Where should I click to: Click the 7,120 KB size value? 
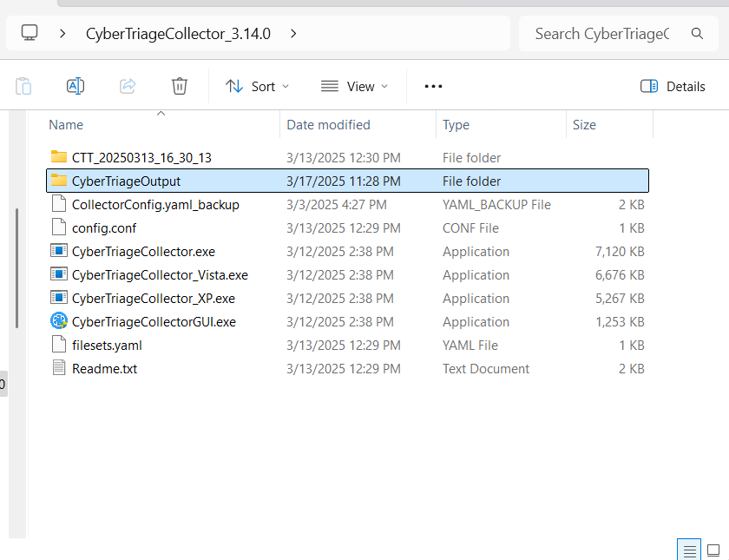(x=620, y=252)
